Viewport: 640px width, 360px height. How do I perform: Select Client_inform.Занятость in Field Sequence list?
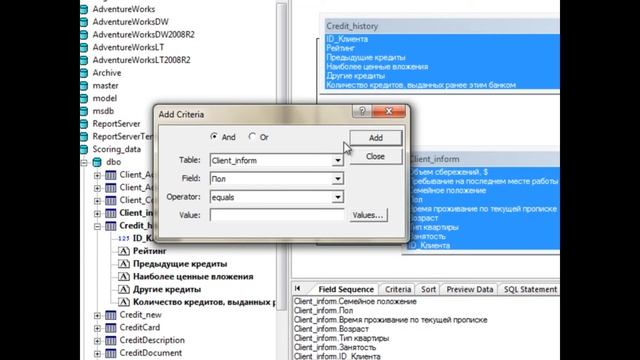click(335, 347)
